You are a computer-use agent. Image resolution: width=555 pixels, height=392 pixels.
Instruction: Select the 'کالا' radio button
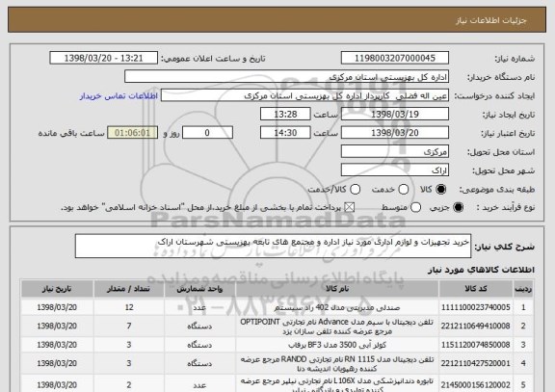pyautogui.click(x=441, y=190)
